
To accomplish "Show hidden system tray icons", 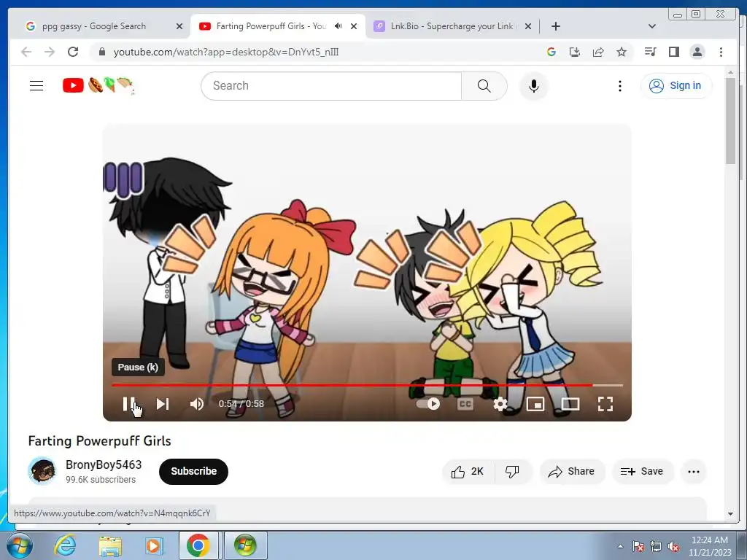I will pyautogui.click(x=620, y=546).
